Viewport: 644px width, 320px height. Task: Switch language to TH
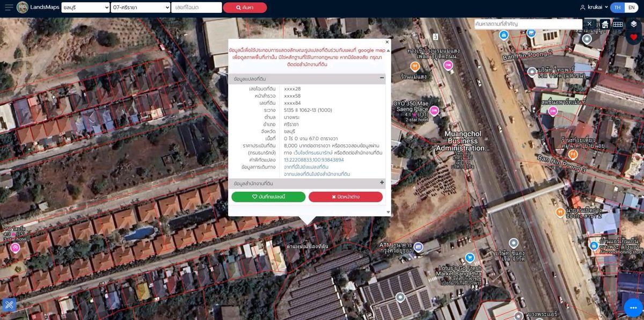coord(618,8)
